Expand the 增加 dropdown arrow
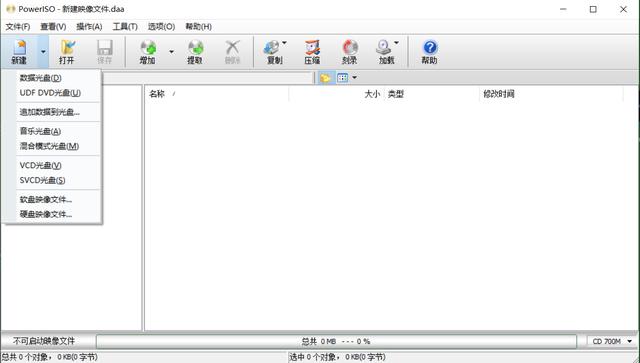 (171, 52)
